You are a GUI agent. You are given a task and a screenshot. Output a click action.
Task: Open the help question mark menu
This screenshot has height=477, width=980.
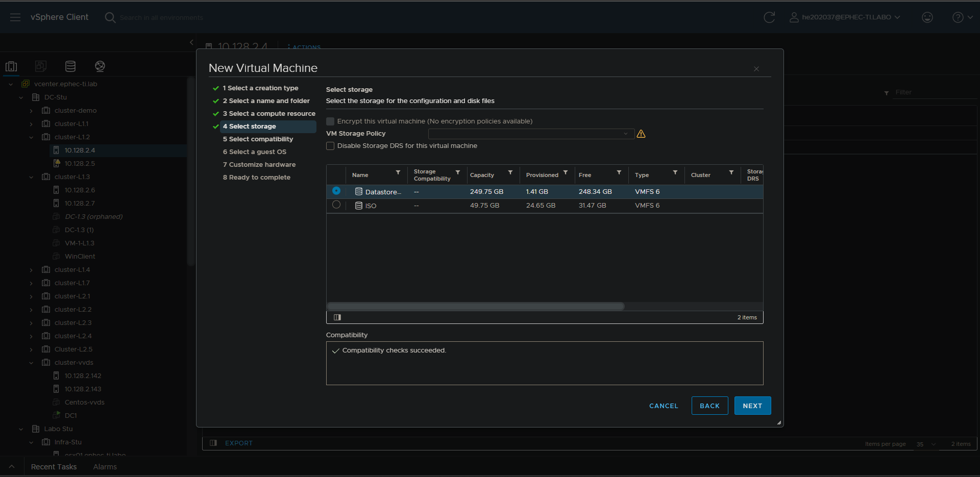(x=962, y=17)
